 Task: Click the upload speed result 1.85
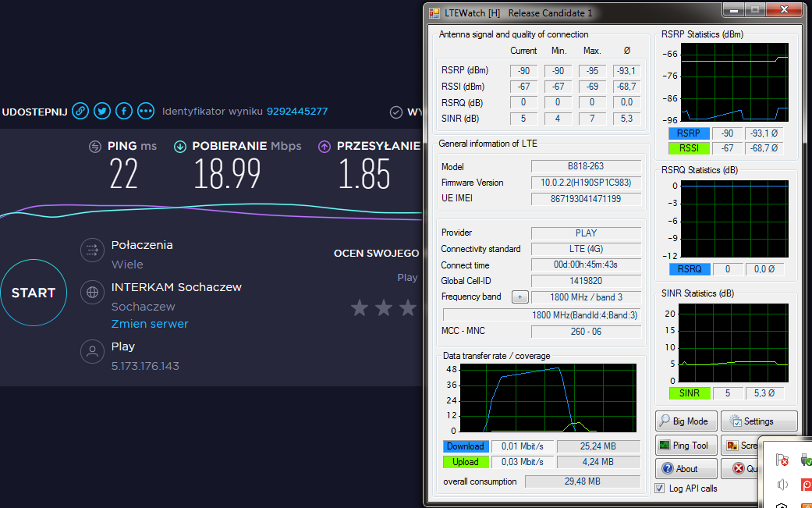(363, 174)
